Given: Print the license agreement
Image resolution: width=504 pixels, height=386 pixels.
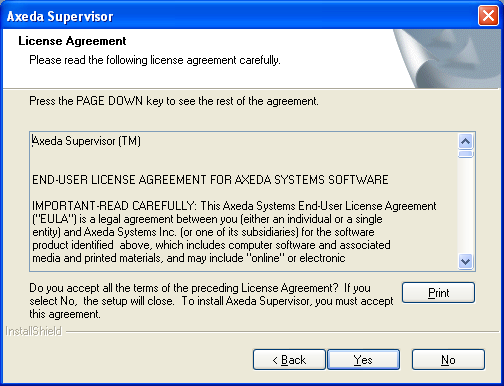Looking at the screenshot, I should click(438, 293).
